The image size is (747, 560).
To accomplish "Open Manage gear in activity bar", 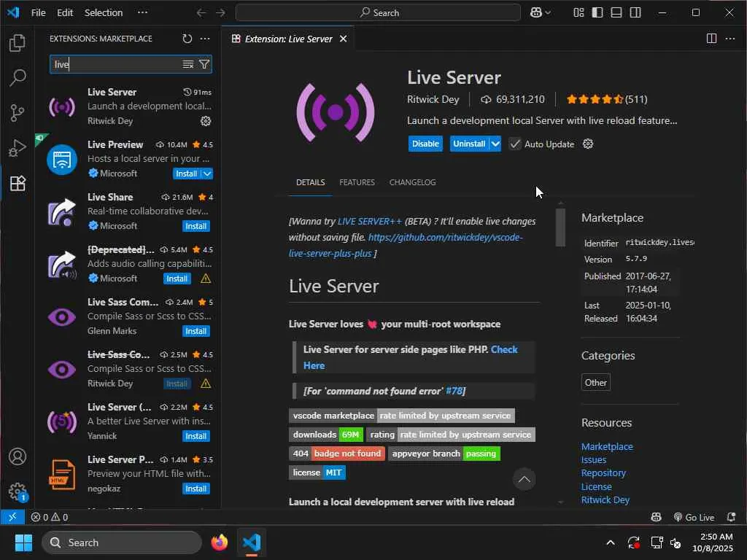I will click(18, 491).
